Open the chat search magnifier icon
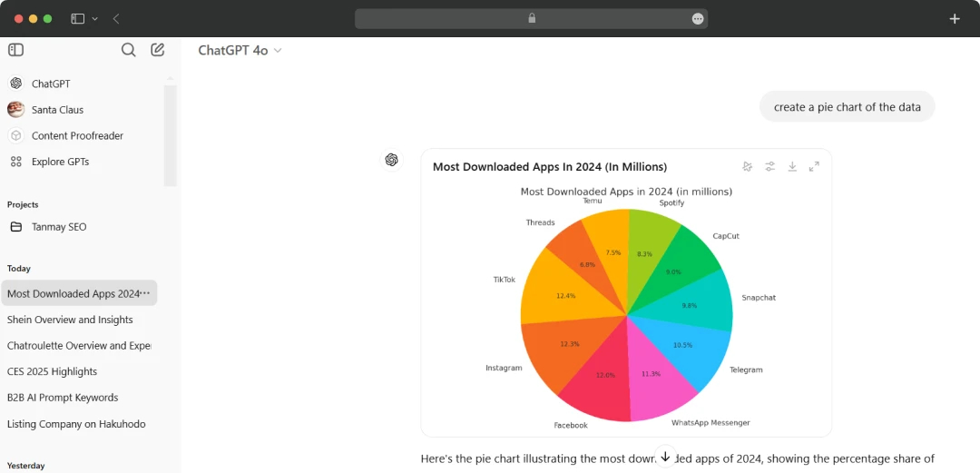980x473 pixels. (x=128, y=50)
